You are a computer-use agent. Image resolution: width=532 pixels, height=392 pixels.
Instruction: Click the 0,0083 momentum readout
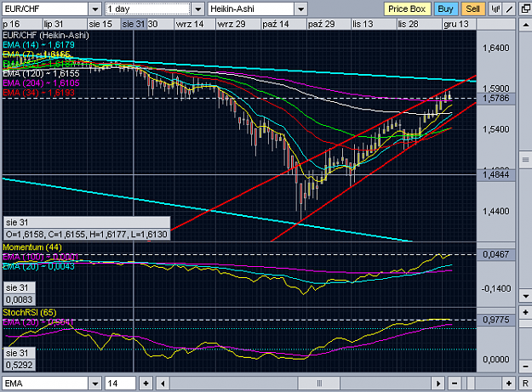19,299
